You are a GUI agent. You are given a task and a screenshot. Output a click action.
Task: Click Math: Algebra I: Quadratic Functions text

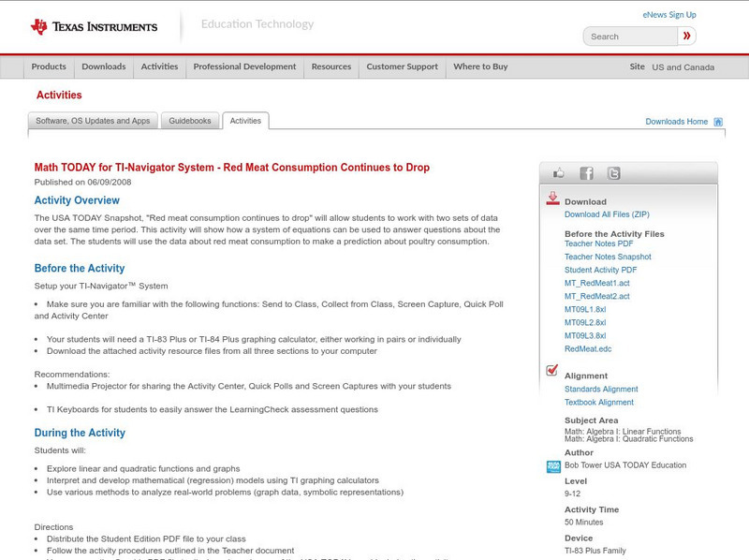point(628,439)
